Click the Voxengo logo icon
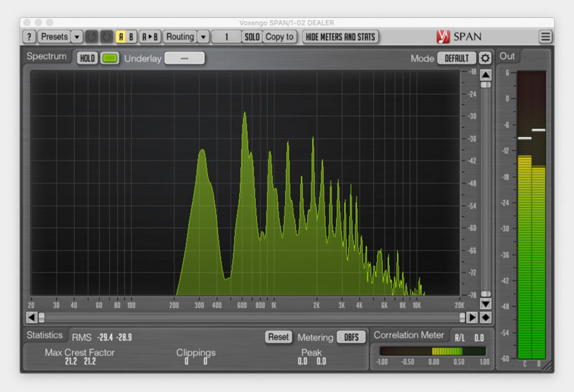Viewport: 574px width, 392px height. pyautogui.click(x=445, y=36)
